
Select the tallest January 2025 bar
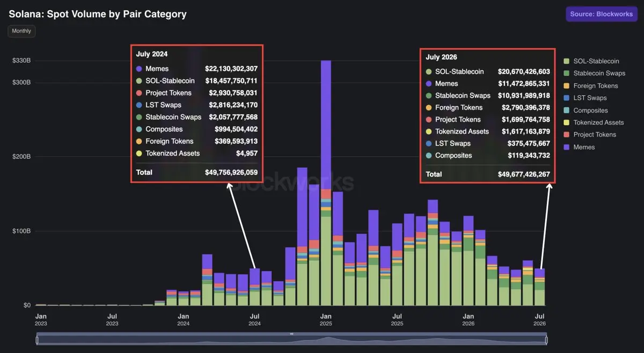tap(326, 183)
